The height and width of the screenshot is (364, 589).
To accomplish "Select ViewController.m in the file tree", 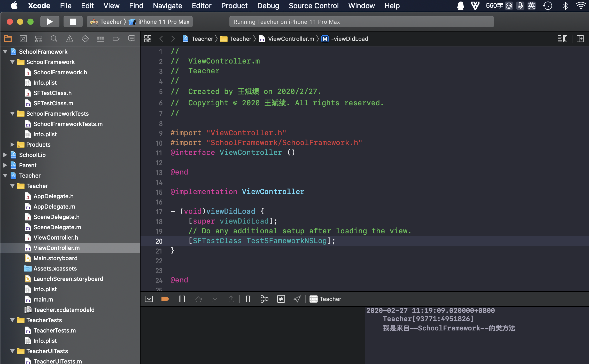I will point(57,248).
